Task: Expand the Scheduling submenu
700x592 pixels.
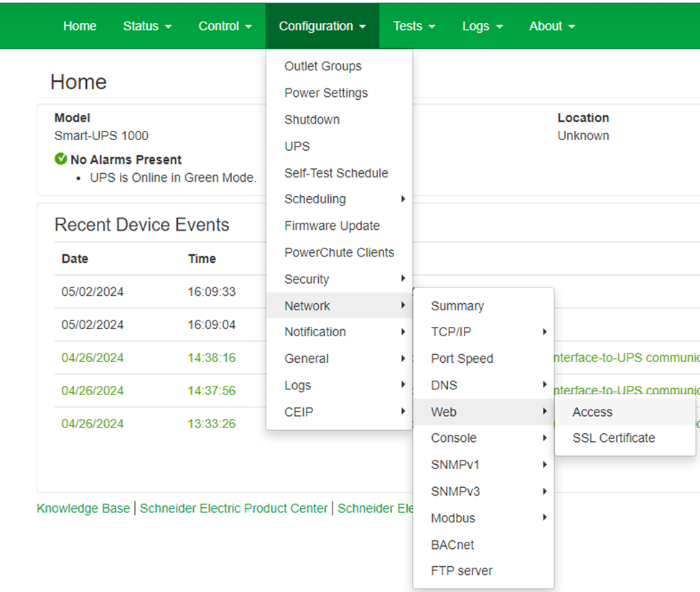Action: click(339, 199)
